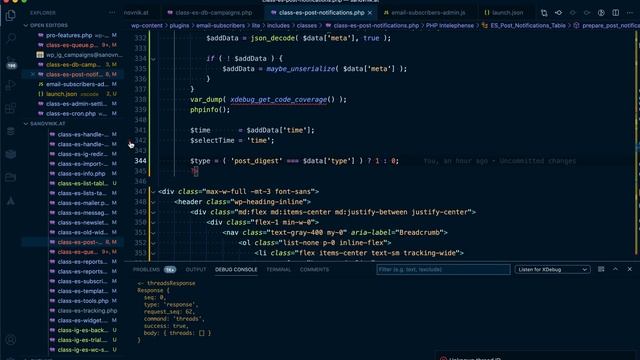Switch to the Comments panel tab
Image resolution: width=640 pixels, height=360 pixels.
pos(314,269)
